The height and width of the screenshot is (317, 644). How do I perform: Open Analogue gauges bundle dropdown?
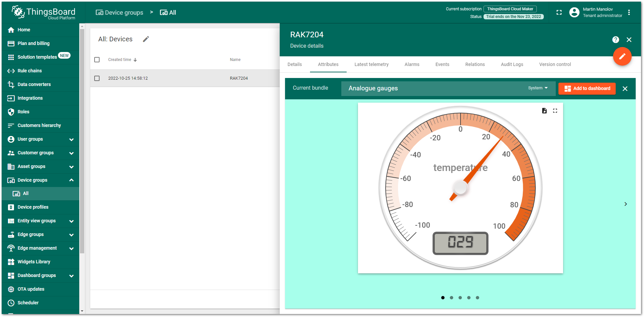(x=448, y=88)
